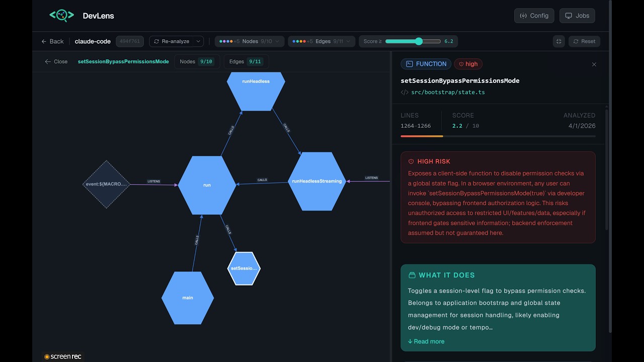Click the Edges 9/11 counter chip
The image size is (644, 362).
tap(246, 61)
